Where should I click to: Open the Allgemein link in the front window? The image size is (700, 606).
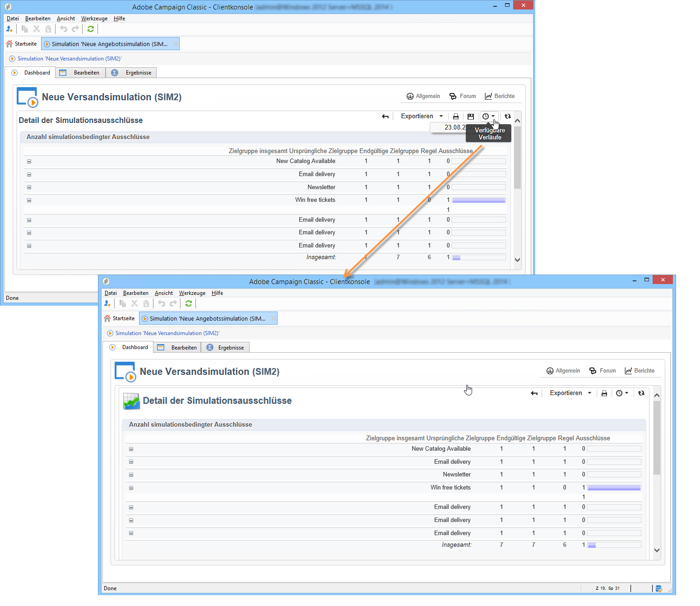pos(563,371)
